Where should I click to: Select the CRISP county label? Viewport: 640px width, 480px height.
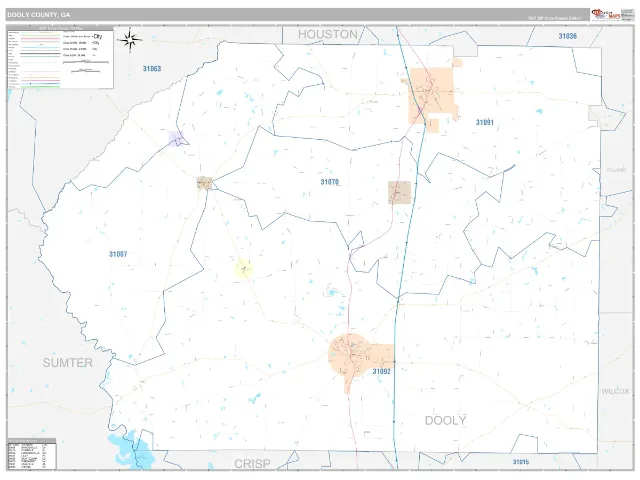[x=252, y=464]
